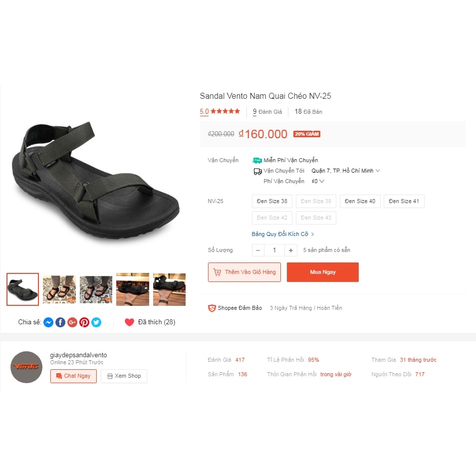Toggle the red heart like icon
This screenshot has height=476, width=476.
(129, 322)
